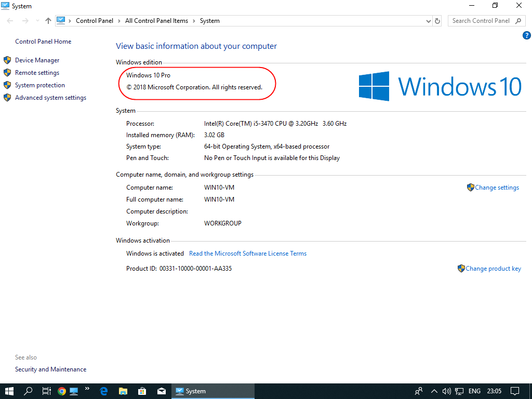Click Change settings for computer name
Screen dimensions: 532x399
pos(497,188)
